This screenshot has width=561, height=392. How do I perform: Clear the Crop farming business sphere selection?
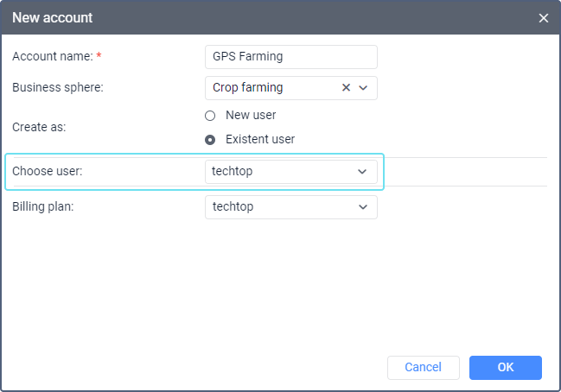coord(346,87)
